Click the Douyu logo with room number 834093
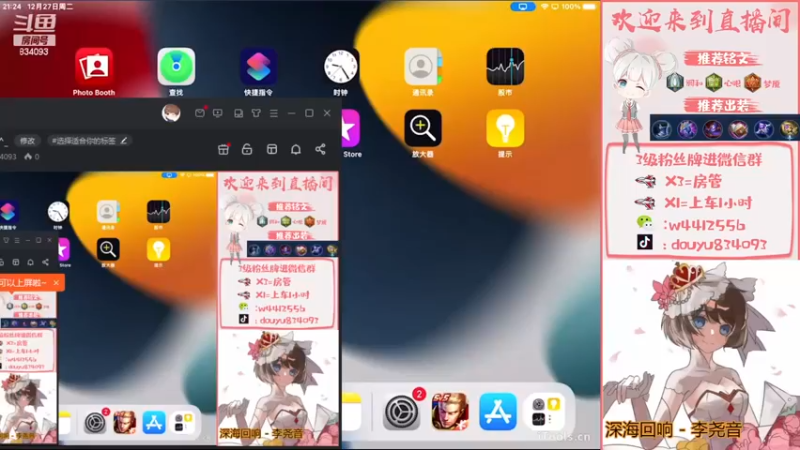The image size is (800, 450). pos(34,35)
